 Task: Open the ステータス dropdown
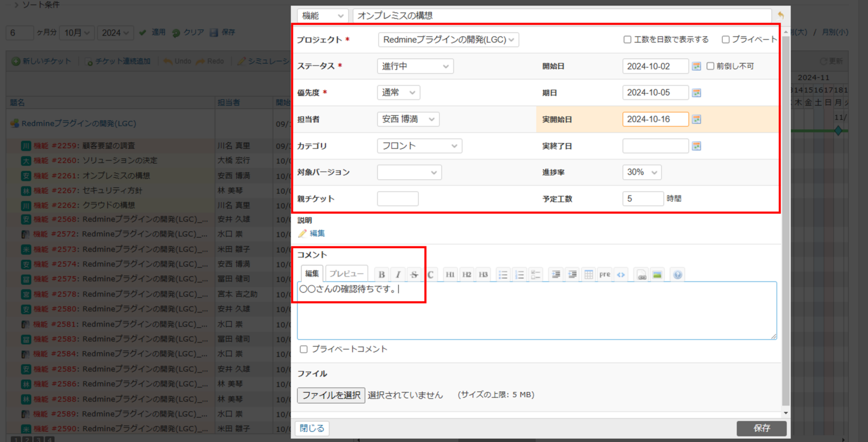click(x=415, y=66)
